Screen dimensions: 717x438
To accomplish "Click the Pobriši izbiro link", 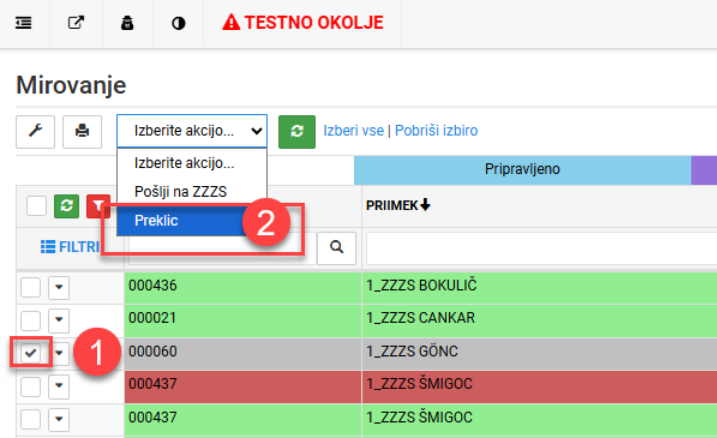I will click(x=436, y=131).
